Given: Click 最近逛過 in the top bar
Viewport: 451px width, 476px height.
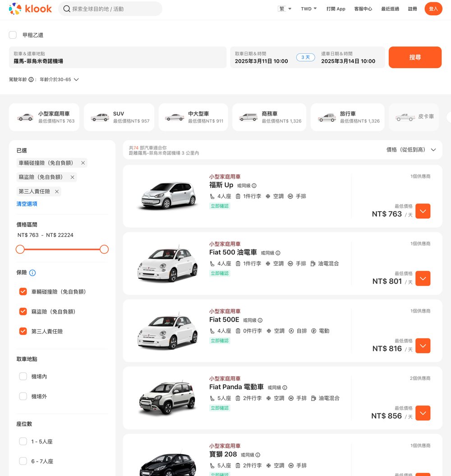Looking at the screenshot, I should click(390, 9).
